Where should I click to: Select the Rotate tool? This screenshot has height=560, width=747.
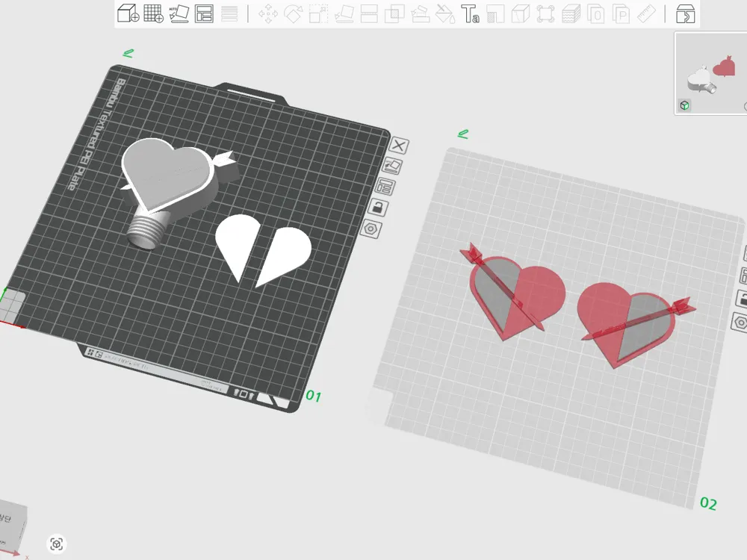294,13
